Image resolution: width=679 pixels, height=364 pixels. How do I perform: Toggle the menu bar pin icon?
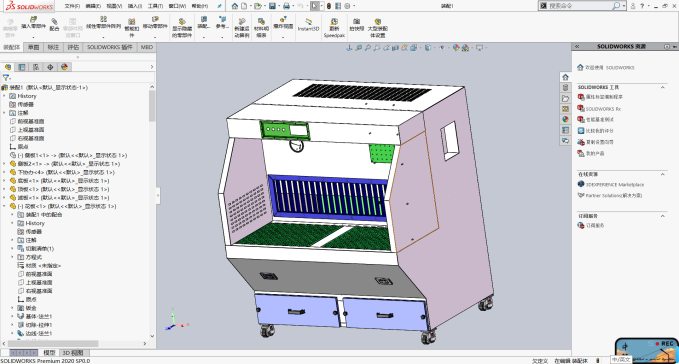tap(219, 6)
